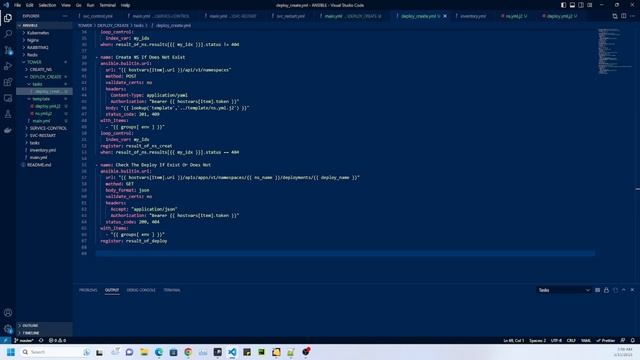Open editor more actions ellipsis
This screenshot has width=640, height=360.
633,16
